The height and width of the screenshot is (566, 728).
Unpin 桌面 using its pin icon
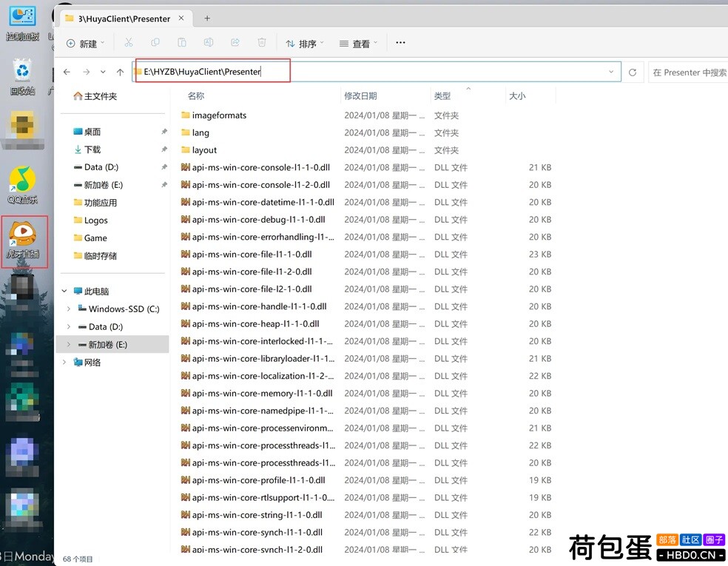[x=164, y=132]
